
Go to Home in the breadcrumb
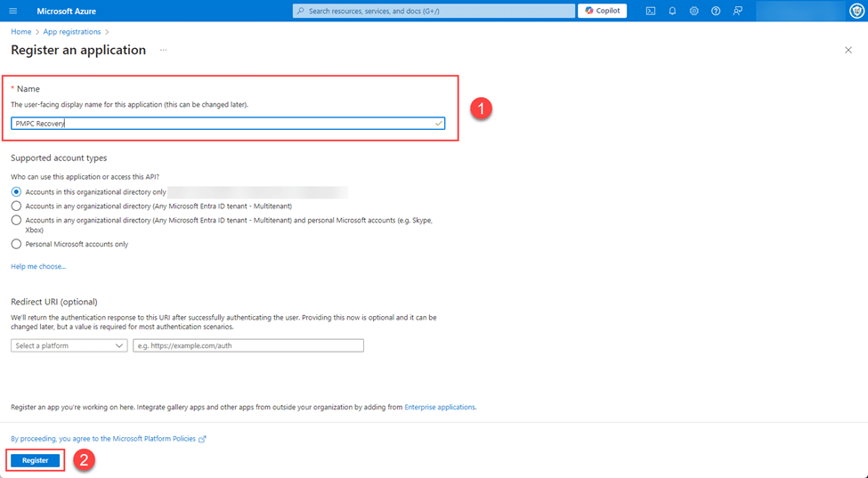(20, 32)
